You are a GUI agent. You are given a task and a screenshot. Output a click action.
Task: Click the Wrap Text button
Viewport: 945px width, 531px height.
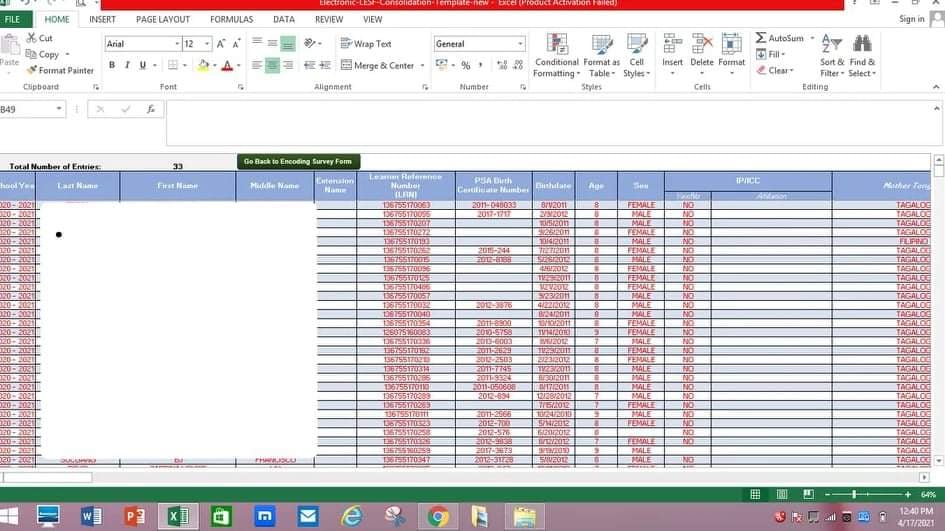point(366,43)
